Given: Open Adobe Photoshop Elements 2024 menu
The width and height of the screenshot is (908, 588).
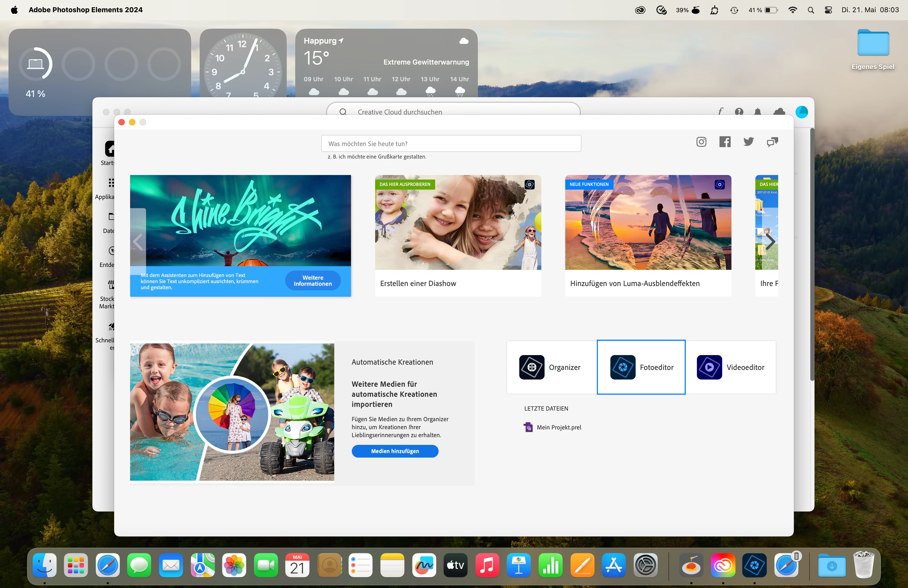Looking at the screenshot, I should pyautogui.click(x=85, y=10).
